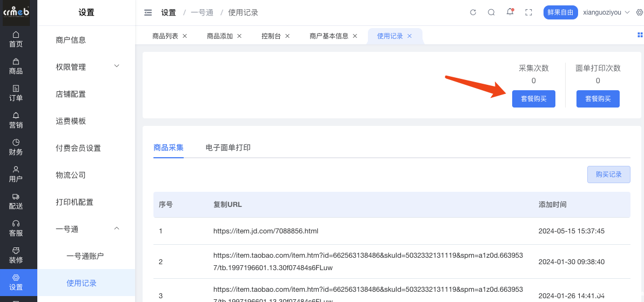Open search via the magnifier icon
644x302 pixels.
[x=491, y=12]
